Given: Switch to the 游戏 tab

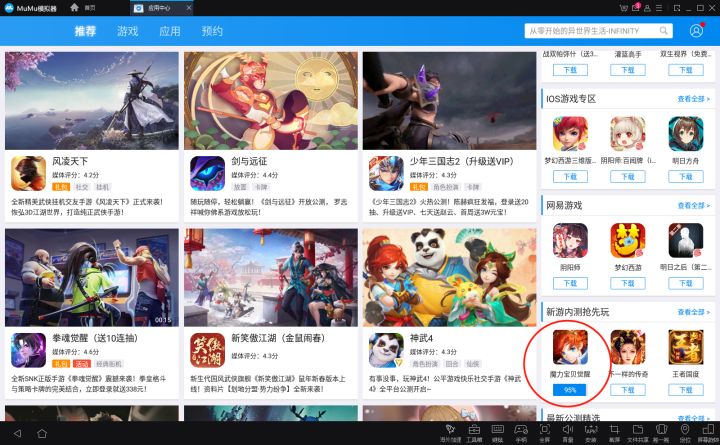Looking at the screenshot, I should click(x=128, y=31).
